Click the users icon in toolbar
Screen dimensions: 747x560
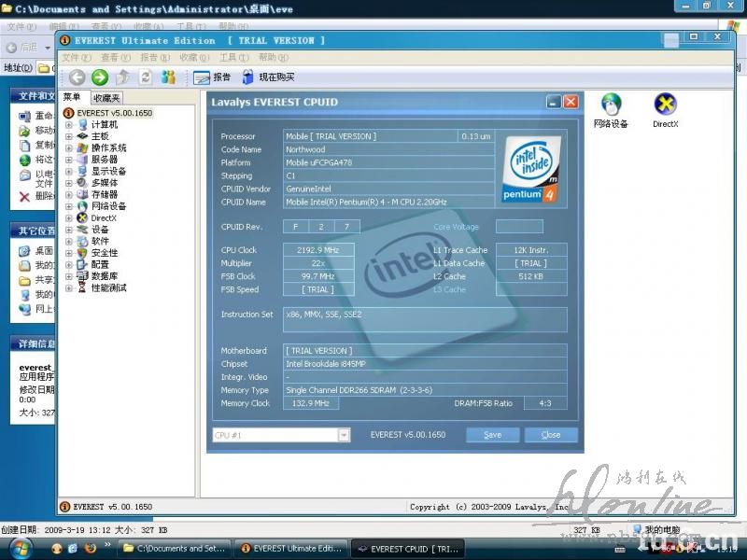(x=168, y=77)
